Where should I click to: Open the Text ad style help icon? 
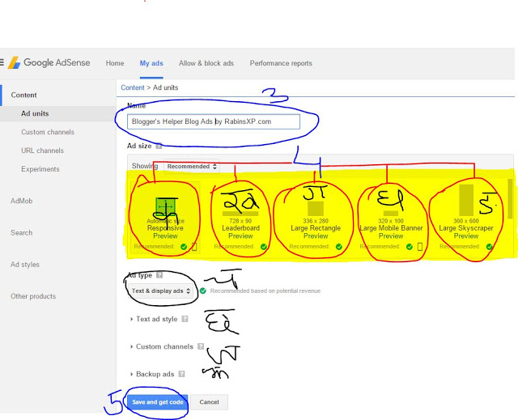tap(185, 319)
